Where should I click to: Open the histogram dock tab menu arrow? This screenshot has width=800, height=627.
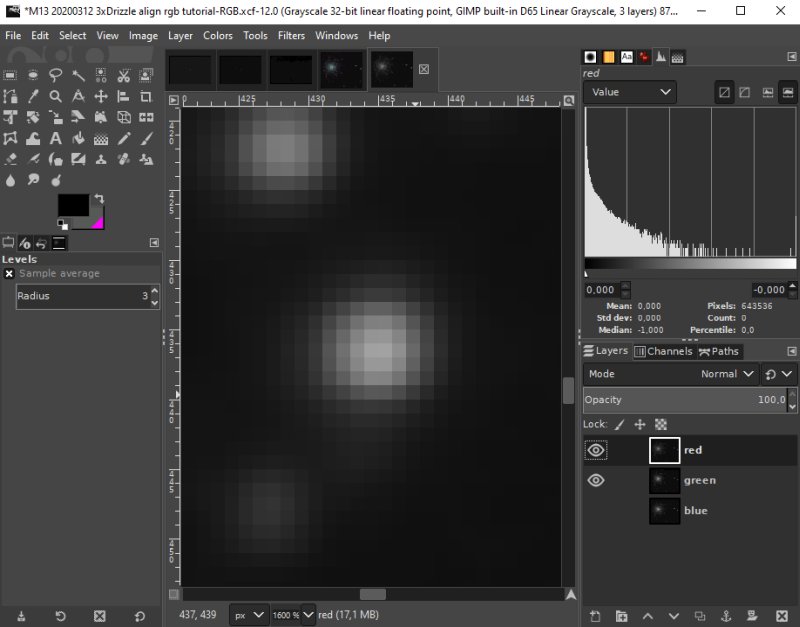coord(791,57)
